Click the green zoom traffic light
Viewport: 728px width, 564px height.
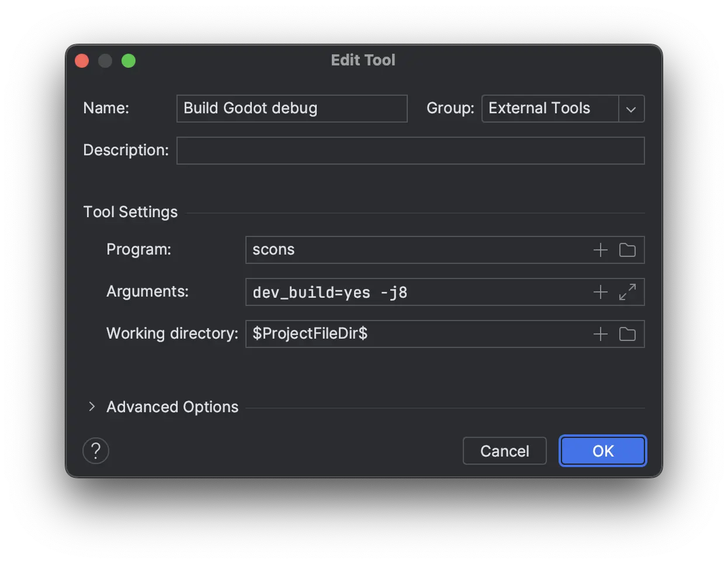coord(128,60)
